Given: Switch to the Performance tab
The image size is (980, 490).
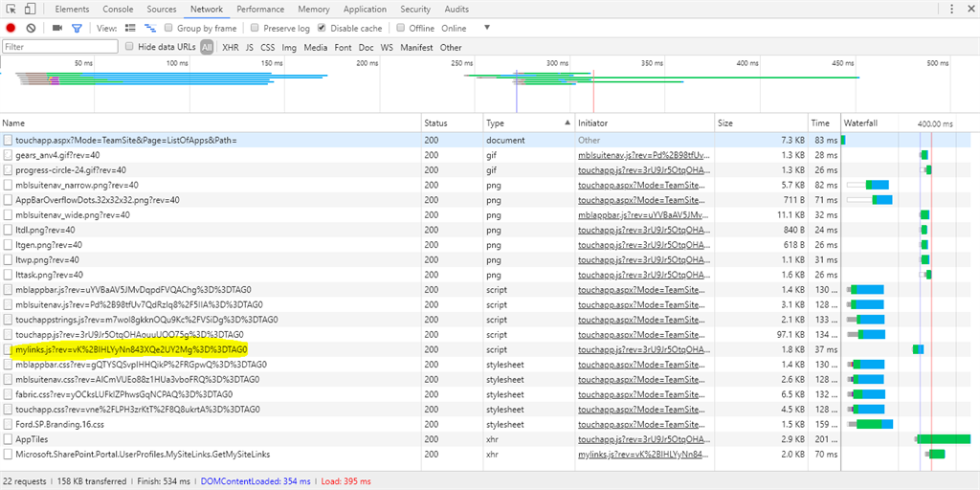Looking at the screenshot, I should pos(260,10).
